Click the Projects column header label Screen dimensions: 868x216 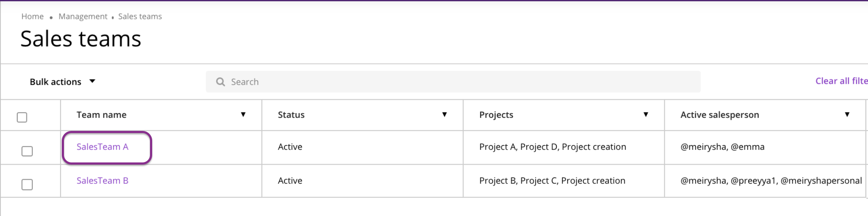496,115
